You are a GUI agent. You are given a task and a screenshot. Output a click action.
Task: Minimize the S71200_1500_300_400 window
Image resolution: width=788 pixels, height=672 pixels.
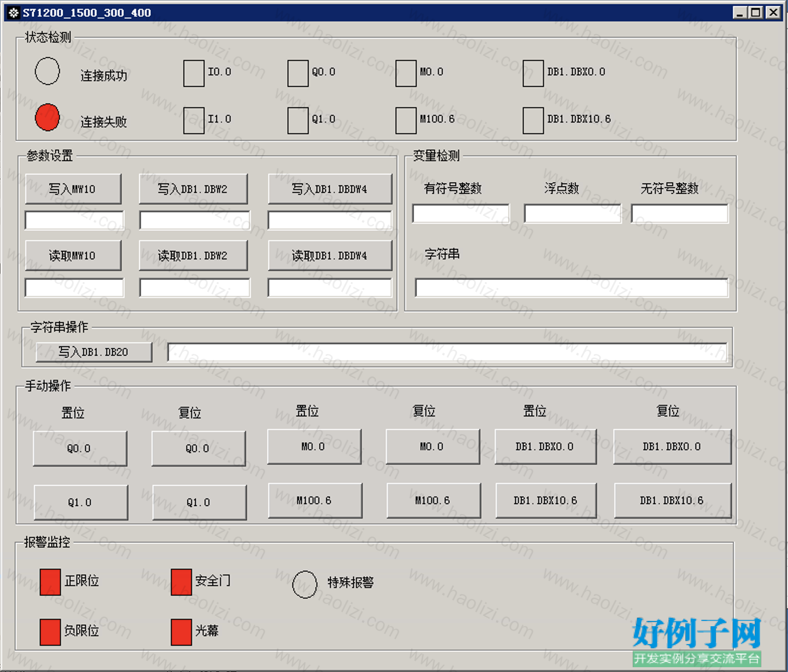point(739,13)
